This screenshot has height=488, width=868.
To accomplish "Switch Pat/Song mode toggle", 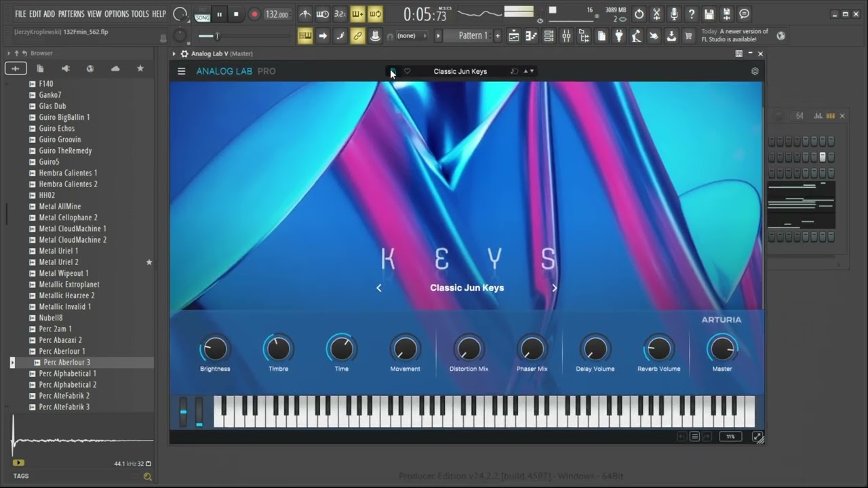I will click(x=203, y=14).
